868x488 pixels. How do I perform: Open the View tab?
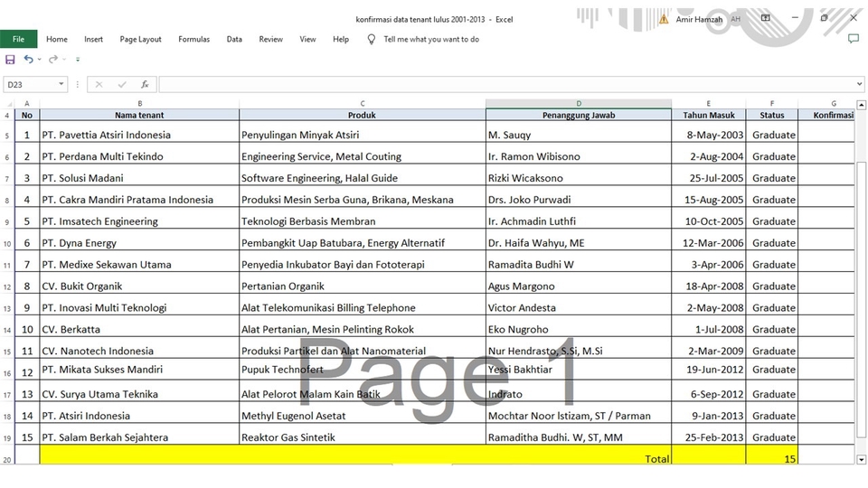(x=307, y=39)
